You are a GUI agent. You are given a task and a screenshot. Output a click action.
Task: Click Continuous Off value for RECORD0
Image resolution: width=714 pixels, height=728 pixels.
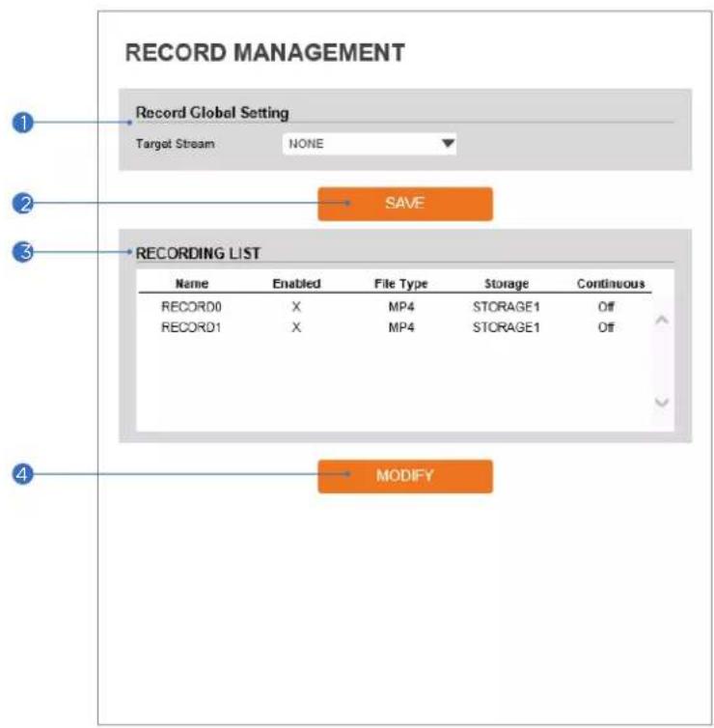[606, 307]
